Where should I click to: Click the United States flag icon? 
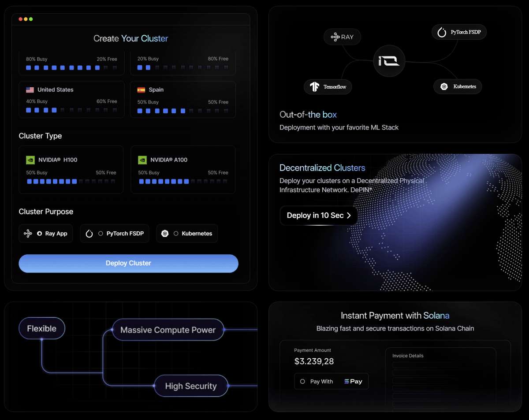pyautogui.click(x=30, y=89)
